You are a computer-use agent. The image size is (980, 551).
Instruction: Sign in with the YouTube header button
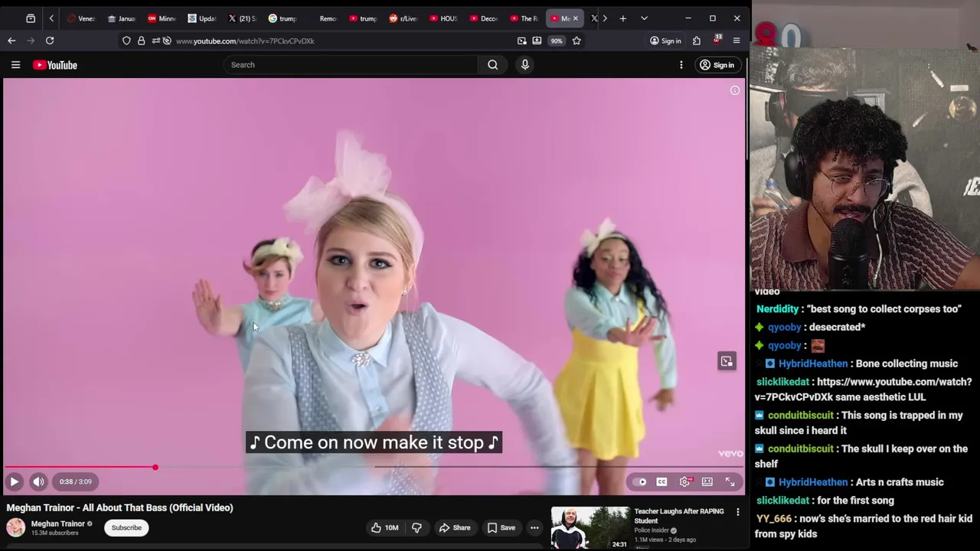717,65
